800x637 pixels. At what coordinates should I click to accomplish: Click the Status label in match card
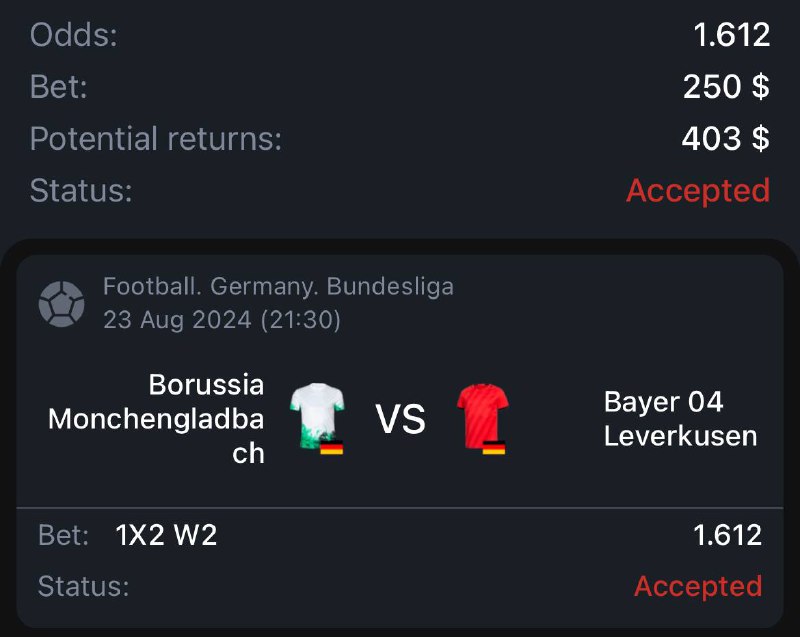tap(83, 586)
